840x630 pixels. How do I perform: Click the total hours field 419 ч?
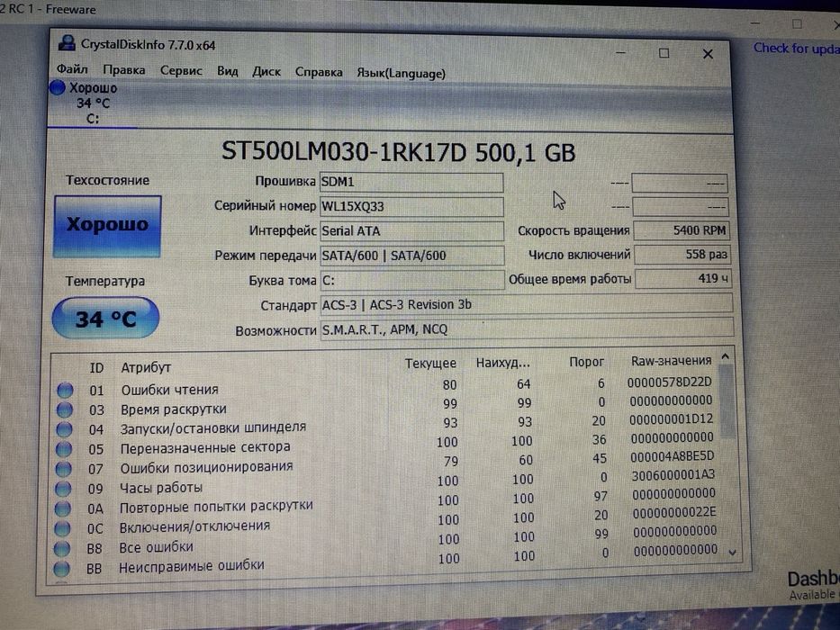coord(682,279)
